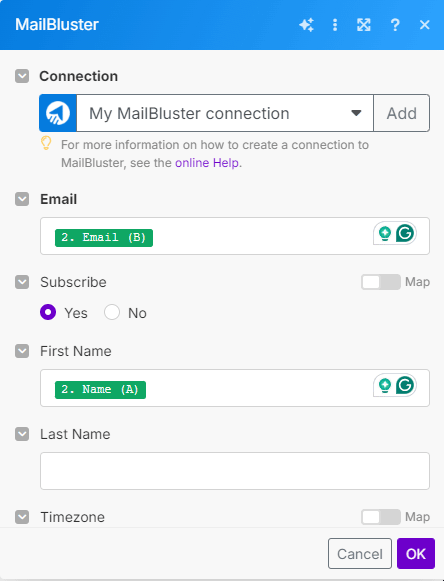Click inside the Email input field
Image resolution: width=444 pixels, height=581 pixels.
[x=235, y=236]
